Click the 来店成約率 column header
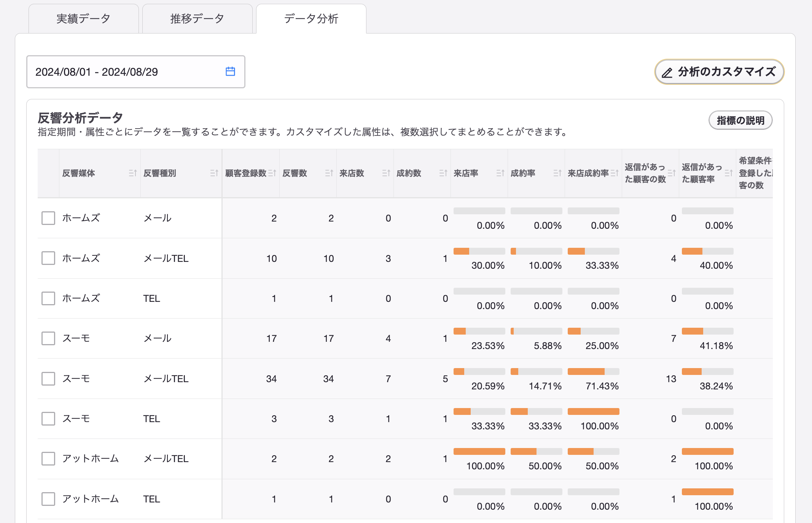This screenshot has height=523, width=812. [x=594, y=173]
